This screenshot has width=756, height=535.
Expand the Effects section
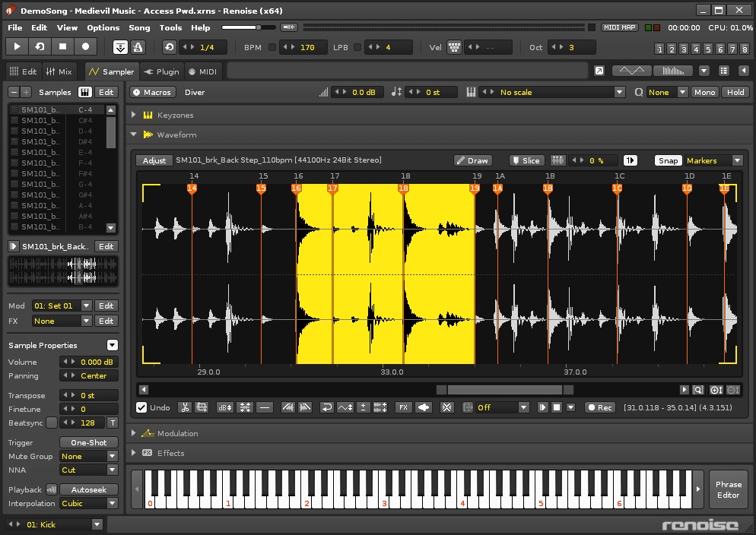[x=134, y=453]
